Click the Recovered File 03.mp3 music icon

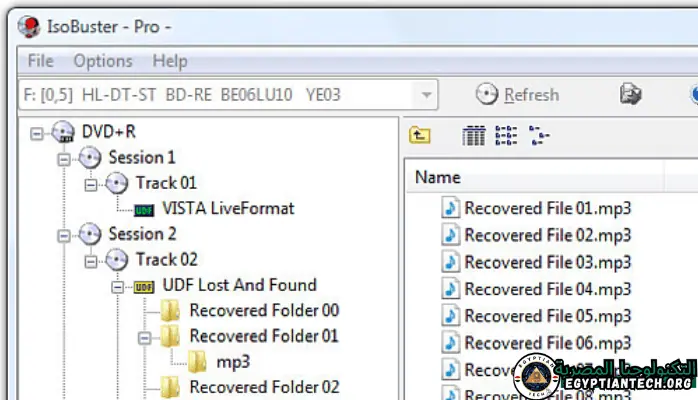pos(450,262)
